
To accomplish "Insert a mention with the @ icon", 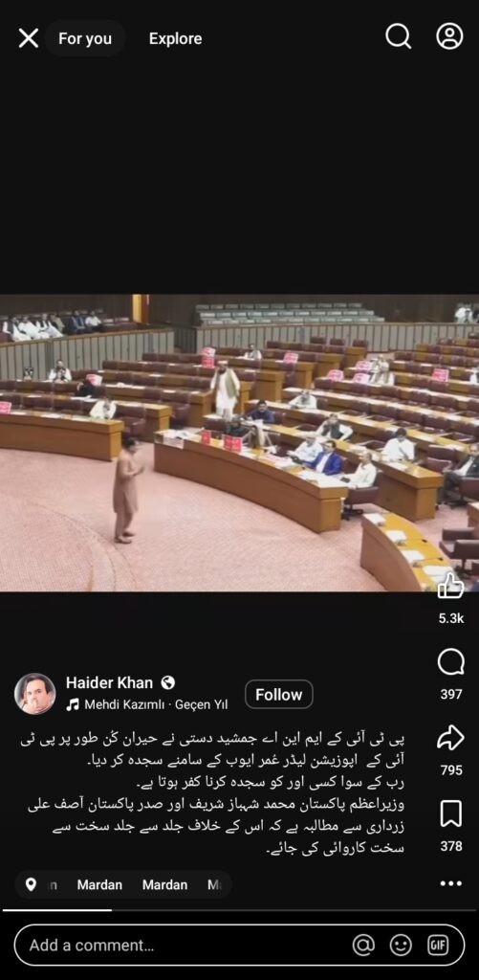I will click(363, 945).
